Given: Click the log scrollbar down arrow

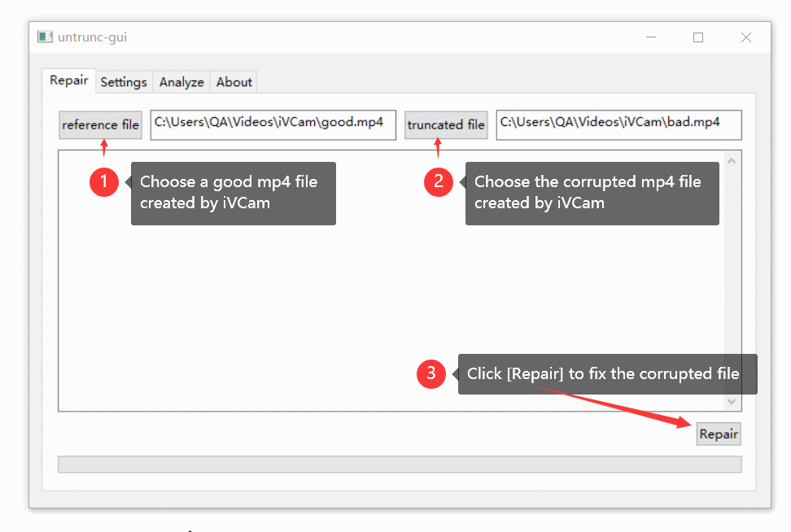Looking at the screenshot, I should click(732, 401).
